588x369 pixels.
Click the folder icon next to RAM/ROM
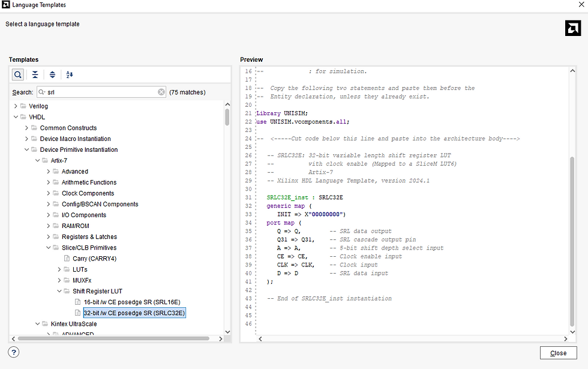[56, 226]
